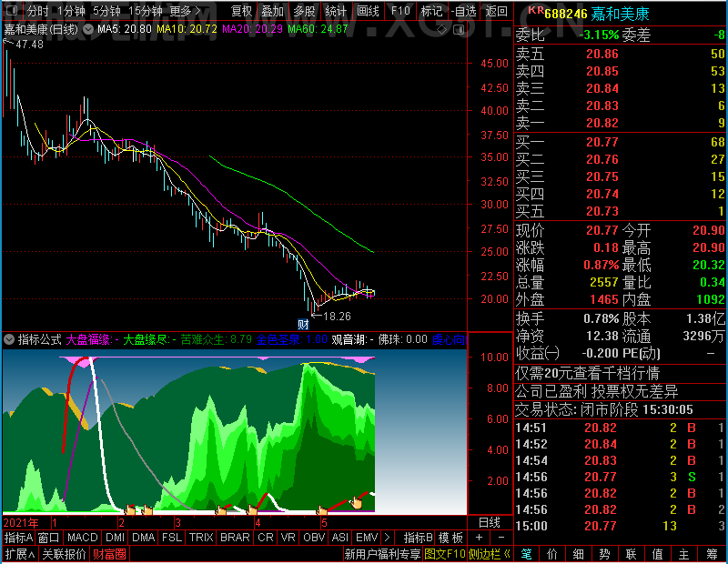Select the CR indicator tab
Viewport: 728px width, 564px height.
265,538
